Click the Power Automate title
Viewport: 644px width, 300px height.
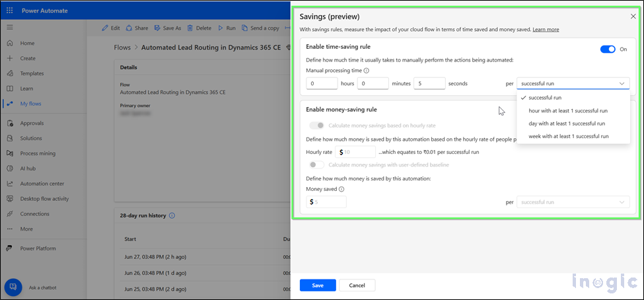[x=44, y=11]
